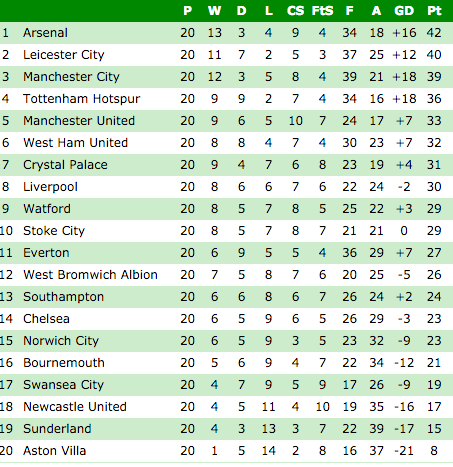
Task: Click on Manchester City team name
Action: 71,77
